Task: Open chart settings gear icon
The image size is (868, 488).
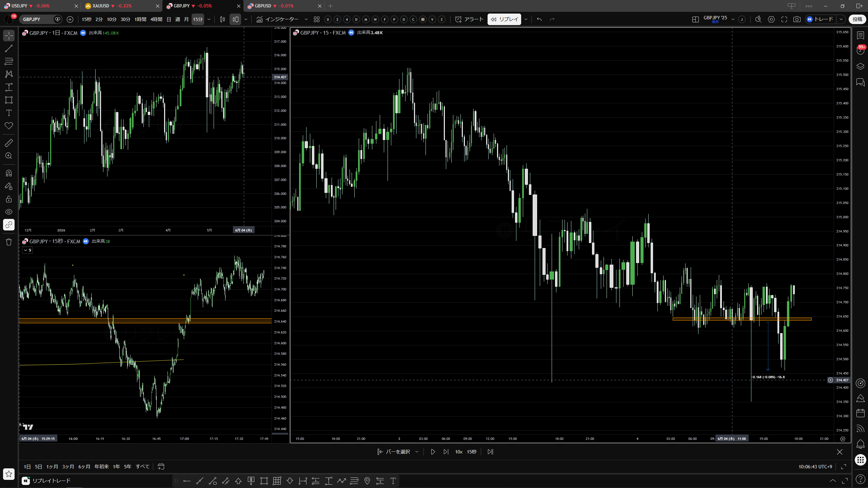Action: [x=771, y=19]
